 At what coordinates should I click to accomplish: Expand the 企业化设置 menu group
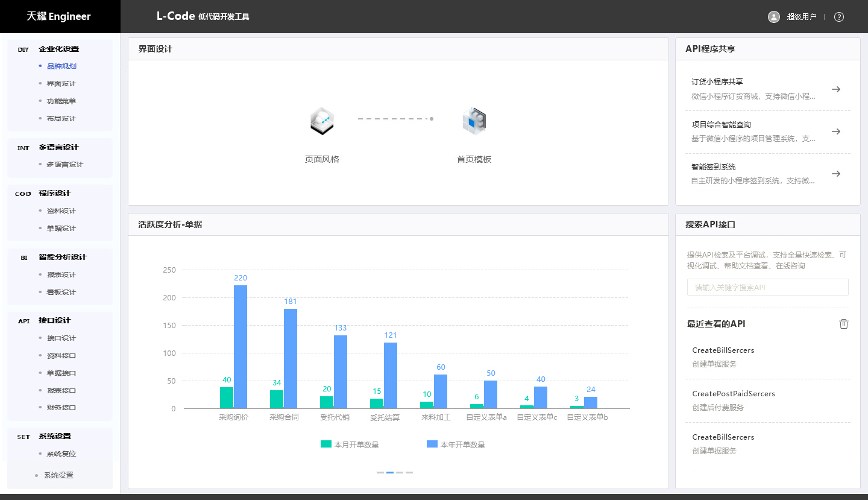(58, 49)
